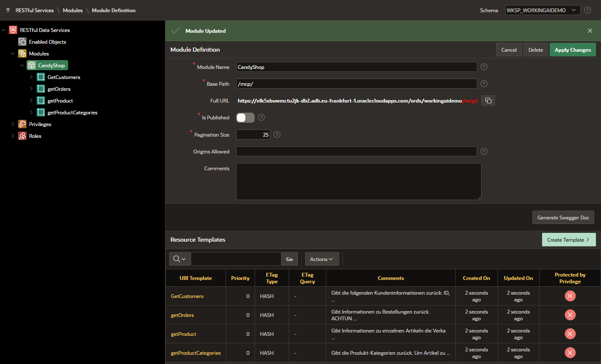The width and height of the screenshot is (601, 364).
Task: Click into the Origins Allowed field
Action: click(x=356, y=151)
